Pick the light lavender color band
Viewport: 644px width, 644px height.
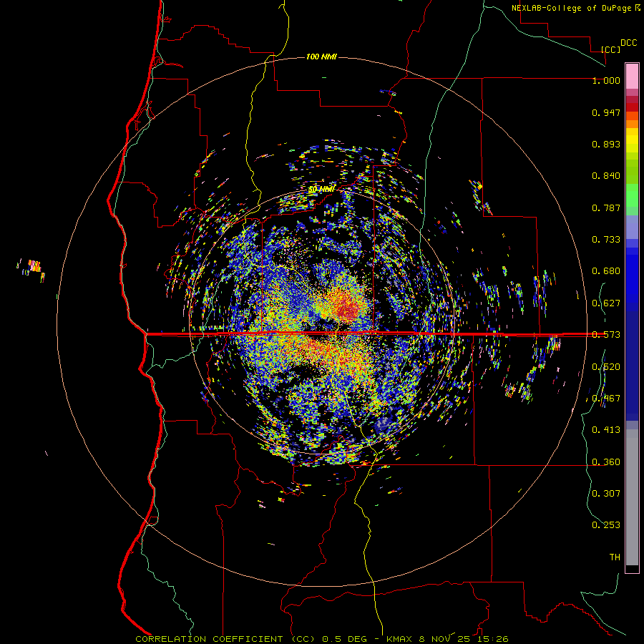pyautogui.click(x=632, y=228)
